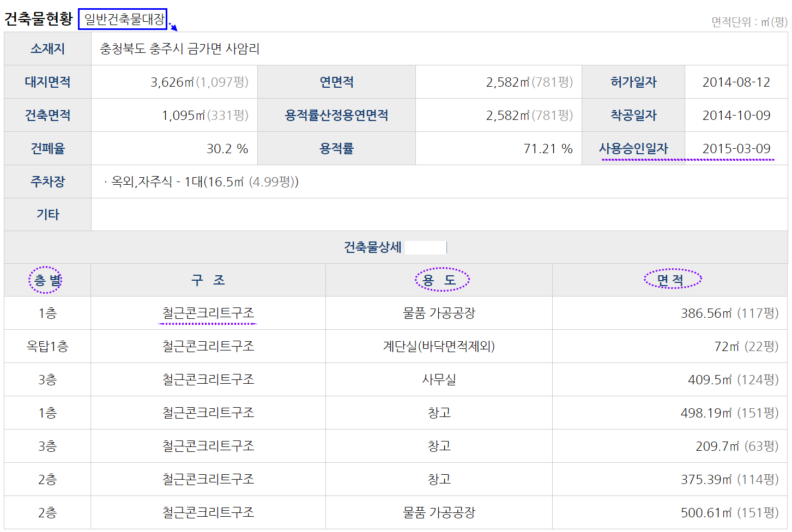Select the area 409.5㎡ (124평)
Screen dimensions: 792x532
[733, 379]
